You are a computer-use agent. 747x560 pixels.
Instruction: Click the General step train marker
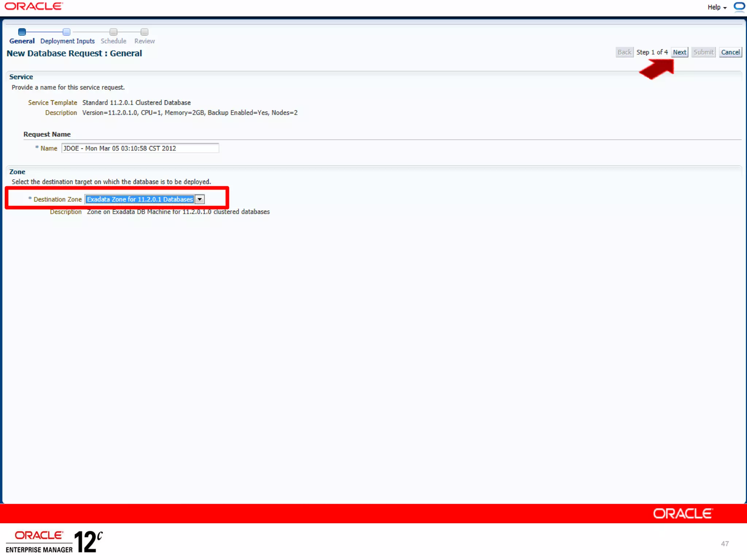(22, 32)
